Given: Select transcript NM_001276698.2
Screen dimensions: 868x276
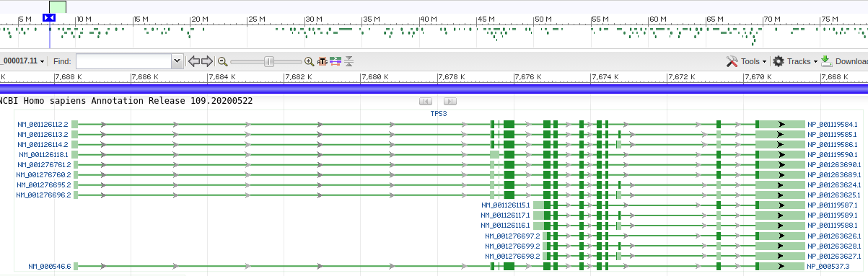Looking at the screenshot, I should [512, 257].
